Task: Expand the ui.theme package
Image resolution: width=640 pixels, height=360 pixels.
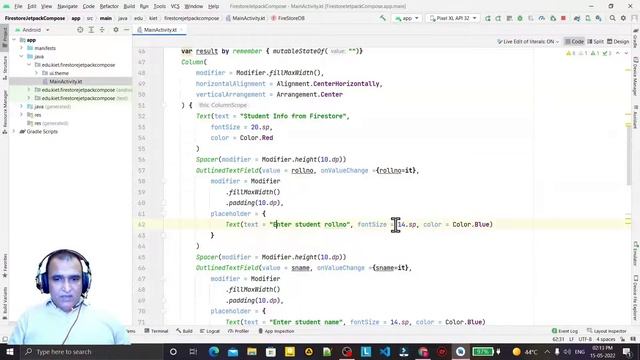Action: coord(36,73)
